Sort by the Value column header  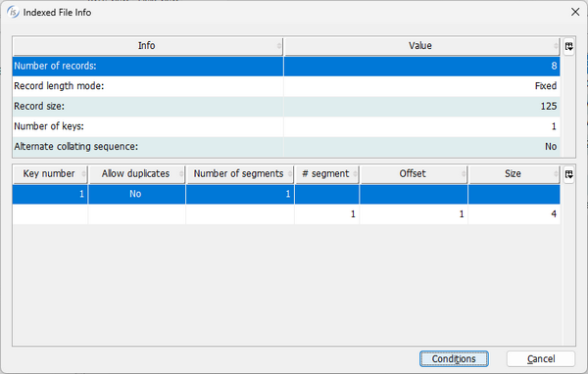click(x=421, y=46)
